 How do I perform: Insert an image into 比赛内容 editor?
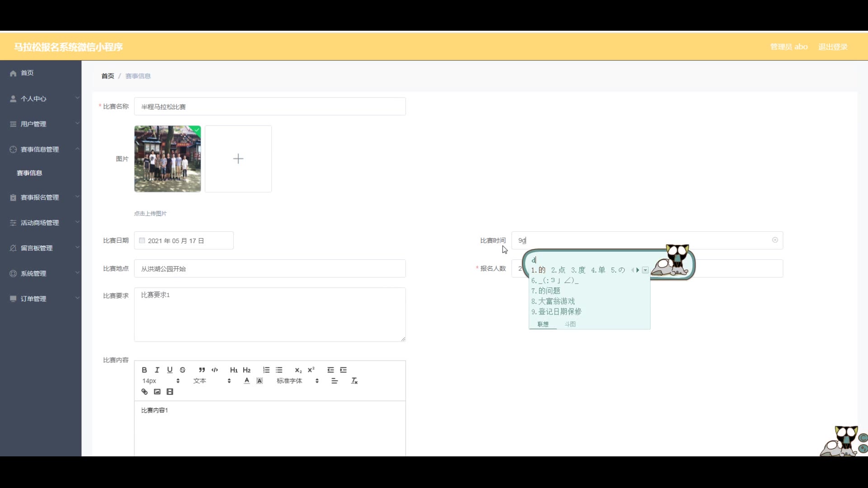[157, 392]
